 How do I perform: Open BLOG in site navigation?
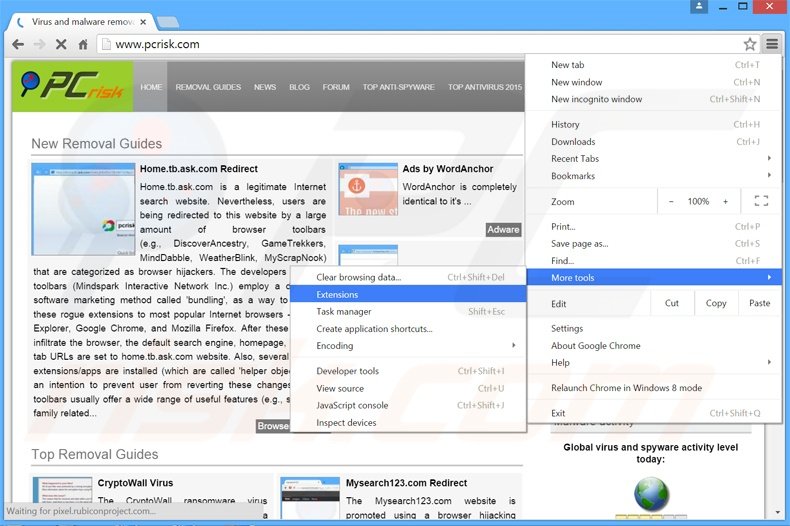click(x=299, y=87)
